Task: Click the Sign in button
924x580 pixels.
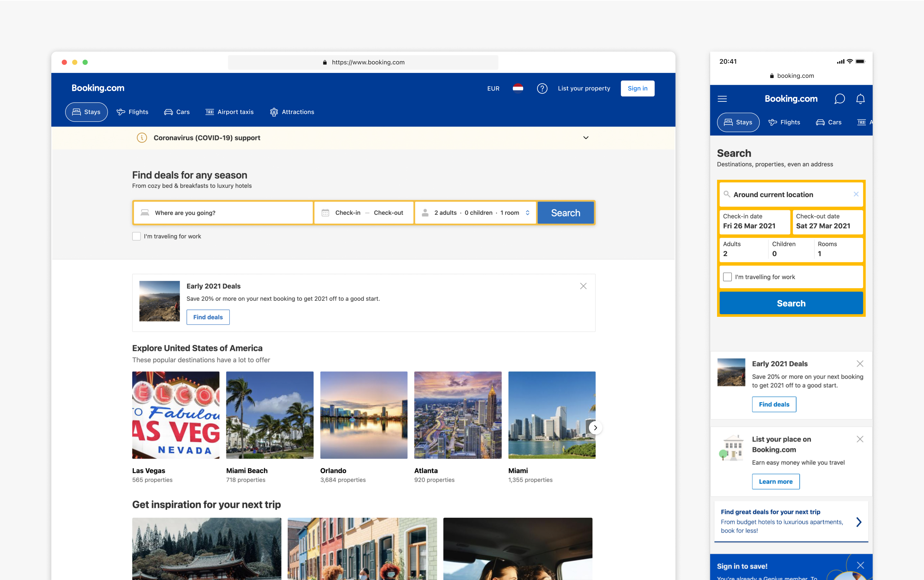Action: 637,89
